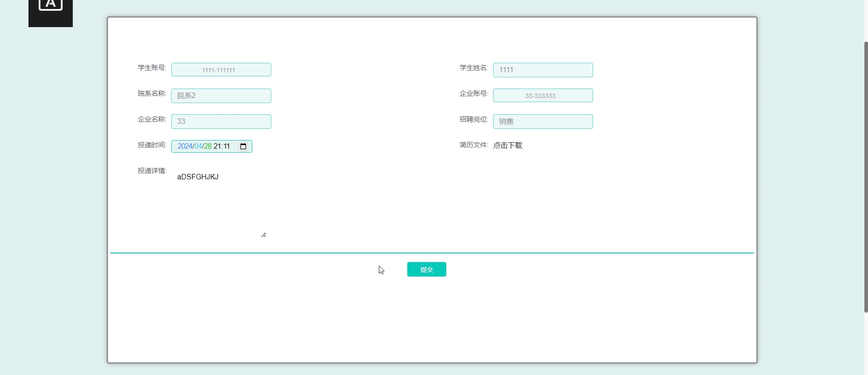Click into the 招聘岗位 field

pos(543,122)
